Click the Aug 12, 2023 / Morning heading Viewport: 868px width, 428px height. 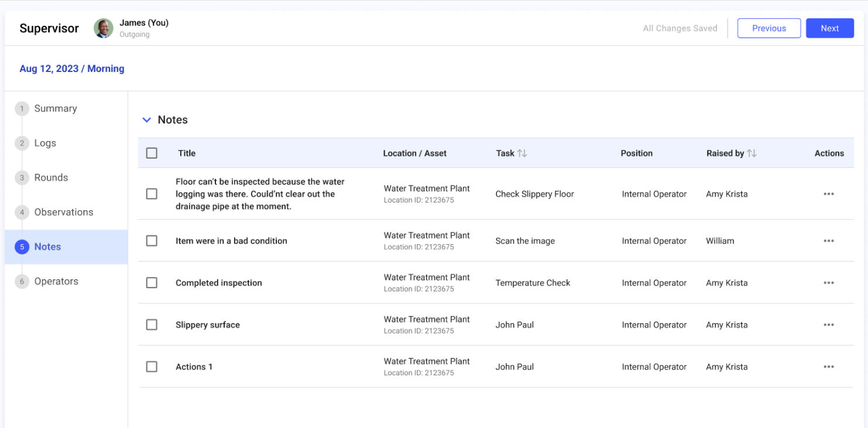click(x=72, y=69)
